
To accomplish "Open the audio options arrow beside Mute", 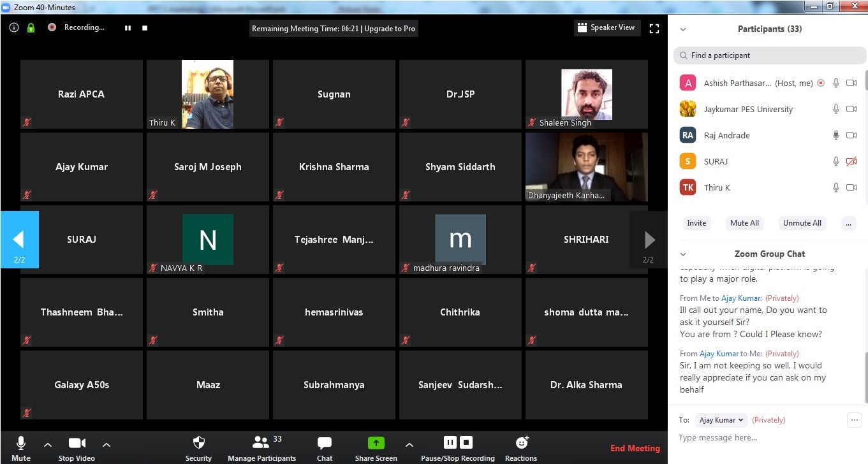I will pos(48,444).
